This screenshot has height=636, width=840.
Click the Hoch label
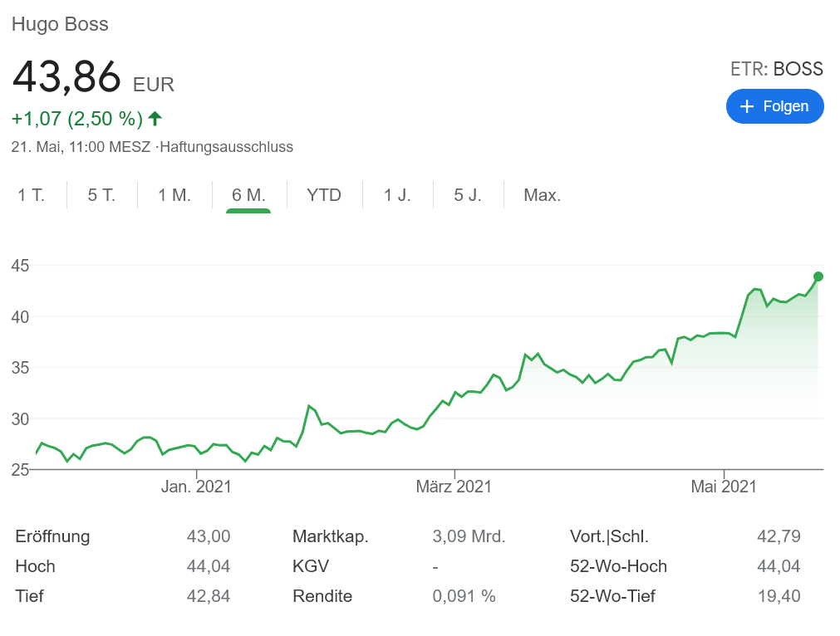[36, 566]
